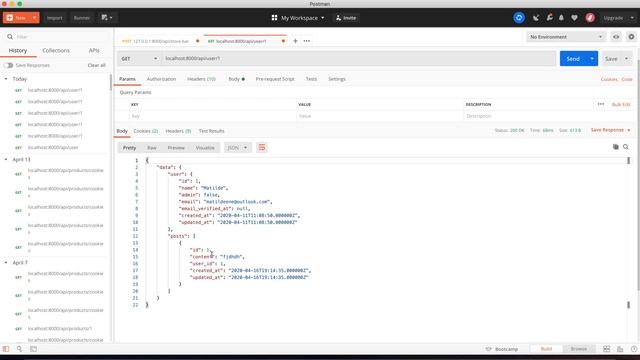The width and height of the screenshot is (640, 360).
Task: Open the request Body tab with dot
Action: 236,79
